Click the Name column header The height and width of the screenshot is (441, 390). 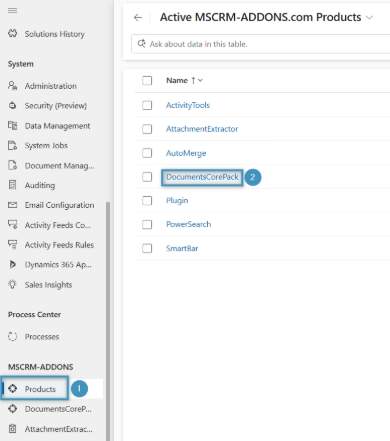[177, 80]
